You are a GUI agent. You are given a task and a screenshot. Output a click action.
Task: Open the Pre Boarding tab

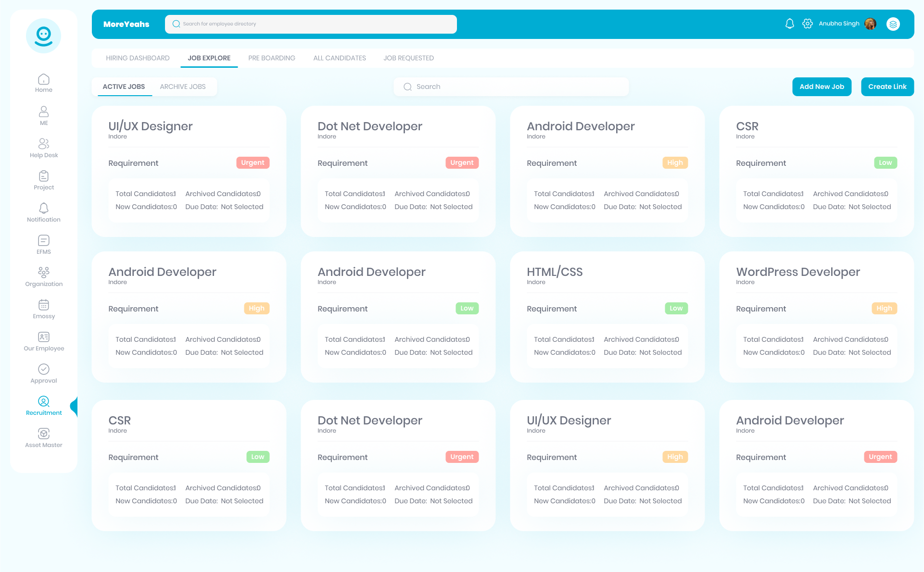(x=272, y=58)
